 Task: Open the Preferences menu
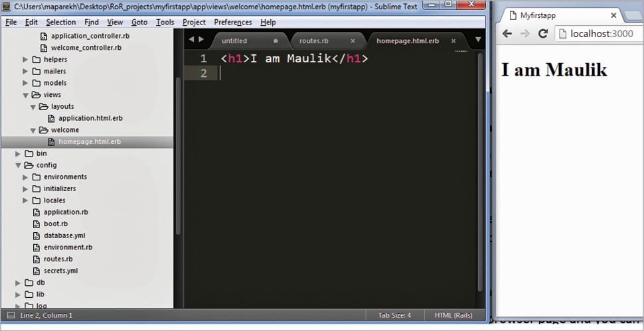pyautogui.click(x=232, y=22)
